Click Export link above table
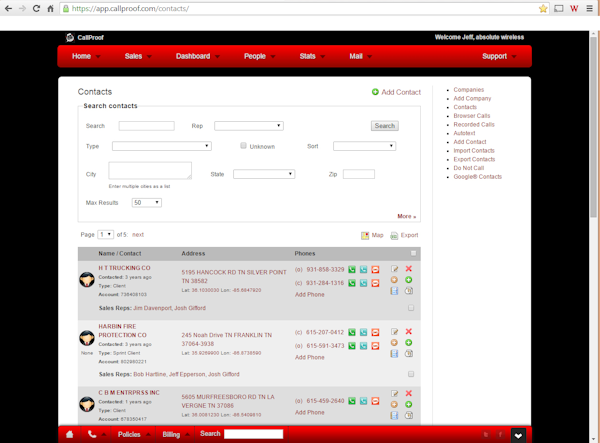Image resolution: width=600 pixels, height=443 pixels. 404,235
